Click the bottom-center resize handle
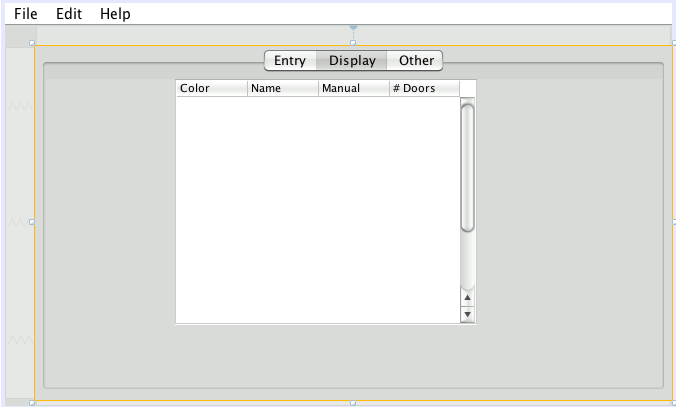 [353, 402]
